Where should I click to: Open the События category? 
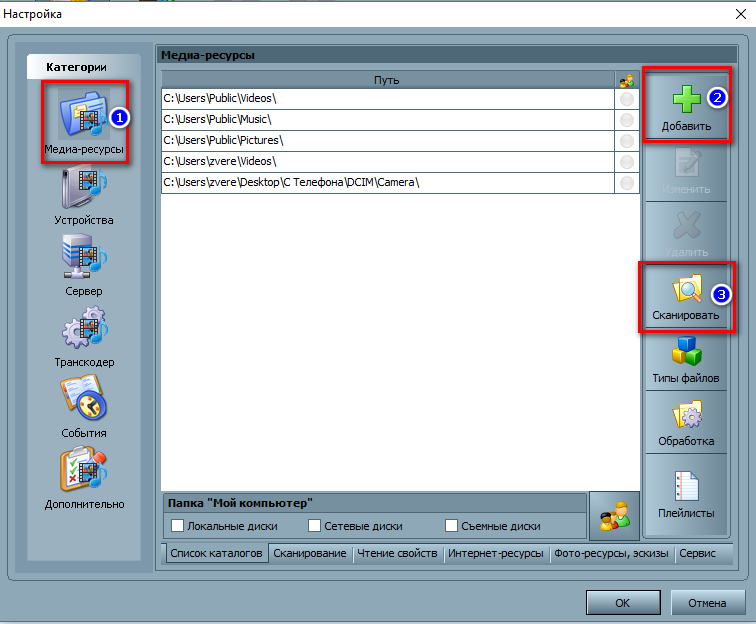coord(84,407)
